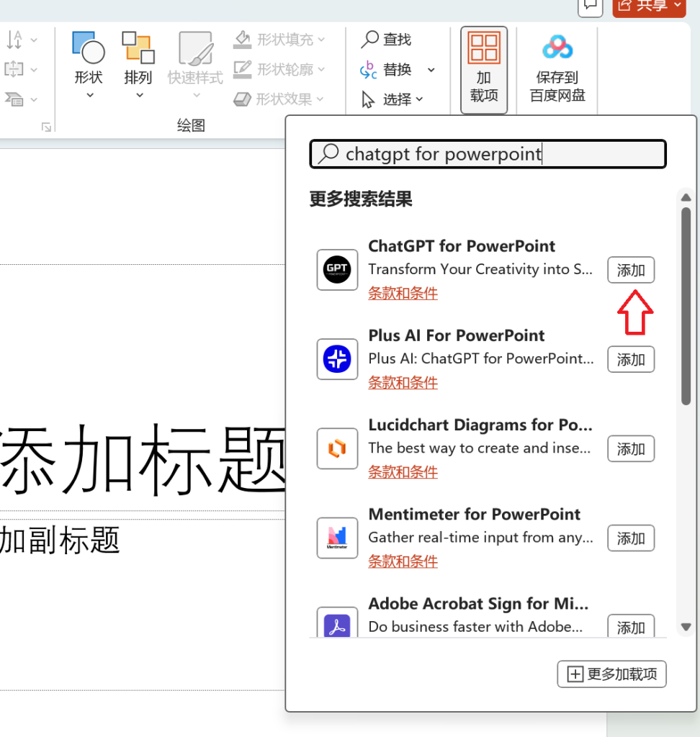Click the convert to SmartArt icon
This screenshot has height=737, width=700.
pyautogui.click(x=14, y=99)
